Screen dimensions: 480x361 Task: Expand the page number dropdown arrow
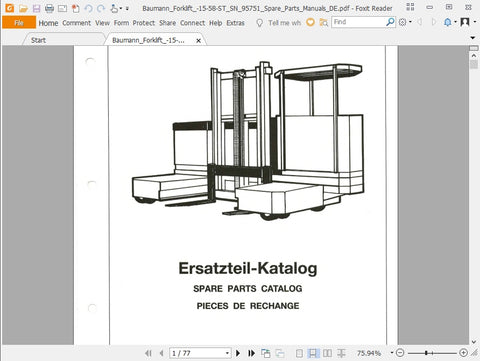(x=227, y=353)
